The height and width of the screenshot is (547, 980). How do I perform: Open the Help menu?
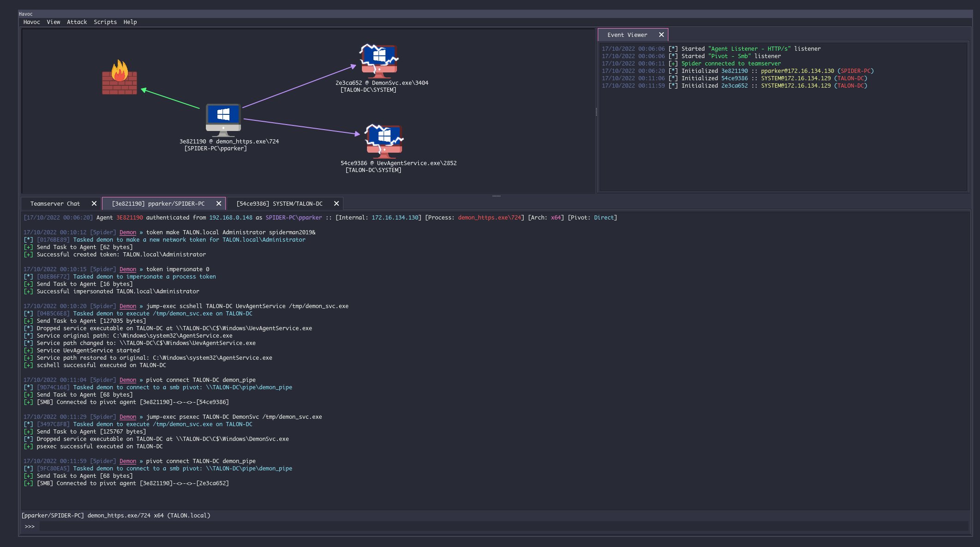coord(130,22)
